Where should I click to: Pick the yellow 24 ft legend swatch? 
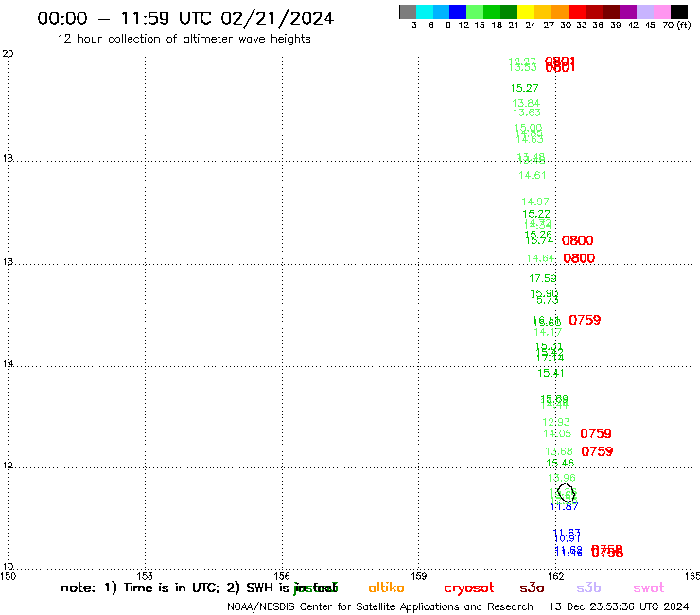[x=526, y=11]
